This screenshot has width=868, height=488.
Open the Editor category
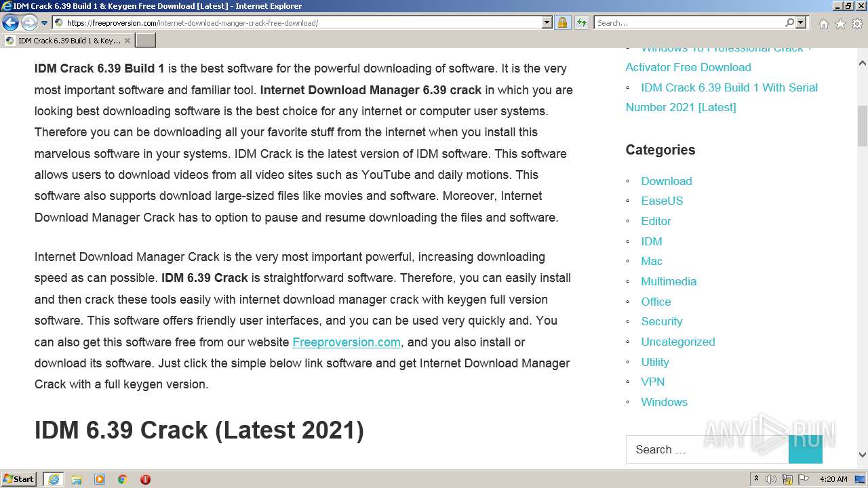tap(656, 221)
